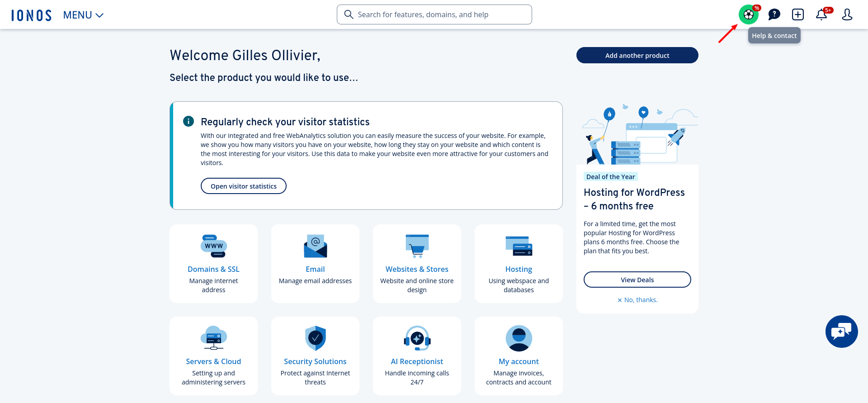Click the View Deals button
This screenshot has width=868, height=403.
click(x=637, y=280)
